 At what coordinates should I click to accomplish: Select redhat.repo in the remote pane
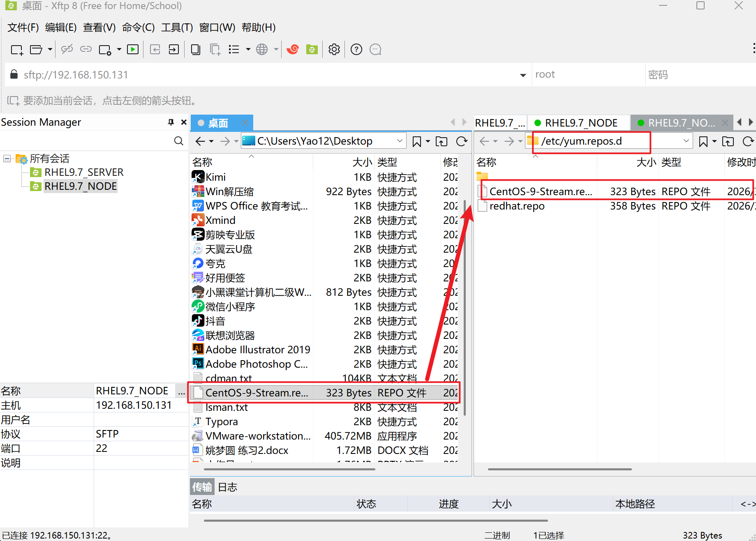pyautogui.click(x=517, y=206)
